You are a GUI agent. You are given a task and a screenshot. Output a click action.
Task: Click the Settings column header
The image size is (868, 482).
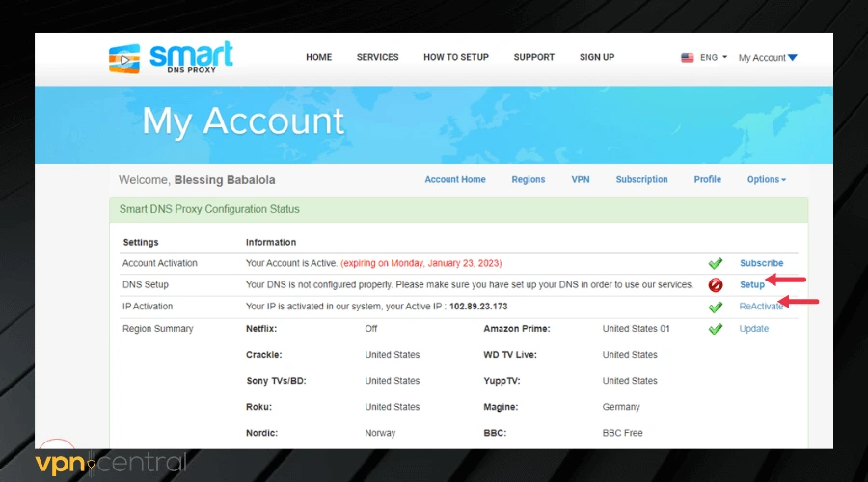pos(141,242)
